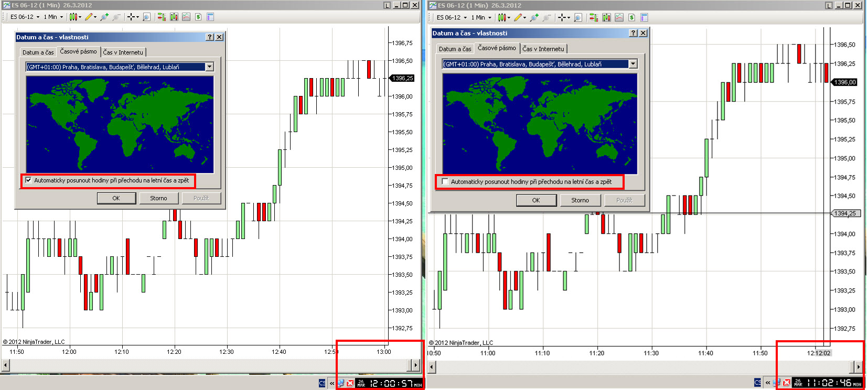Open the ES 06-12 instrument dropdown, right chart

pos(452,17)
